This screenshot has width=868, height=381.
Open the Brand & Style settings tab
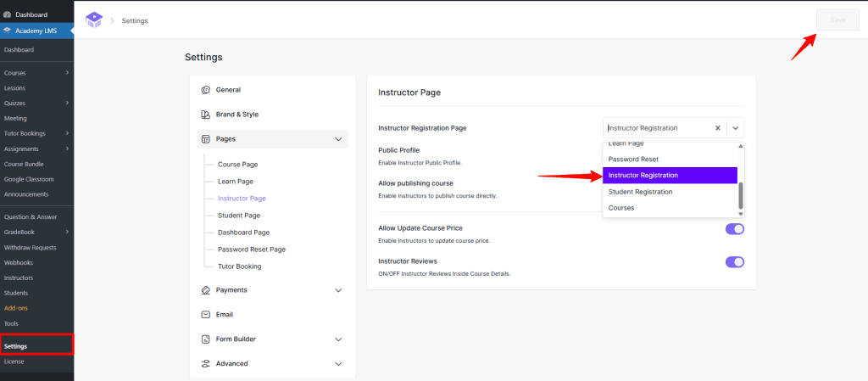click(237, 115)
